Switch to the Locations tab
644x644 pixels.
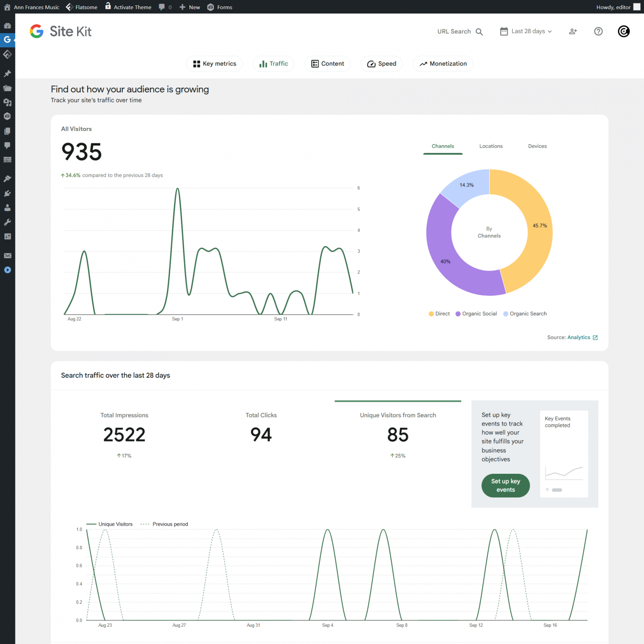[x=491, y=146]
